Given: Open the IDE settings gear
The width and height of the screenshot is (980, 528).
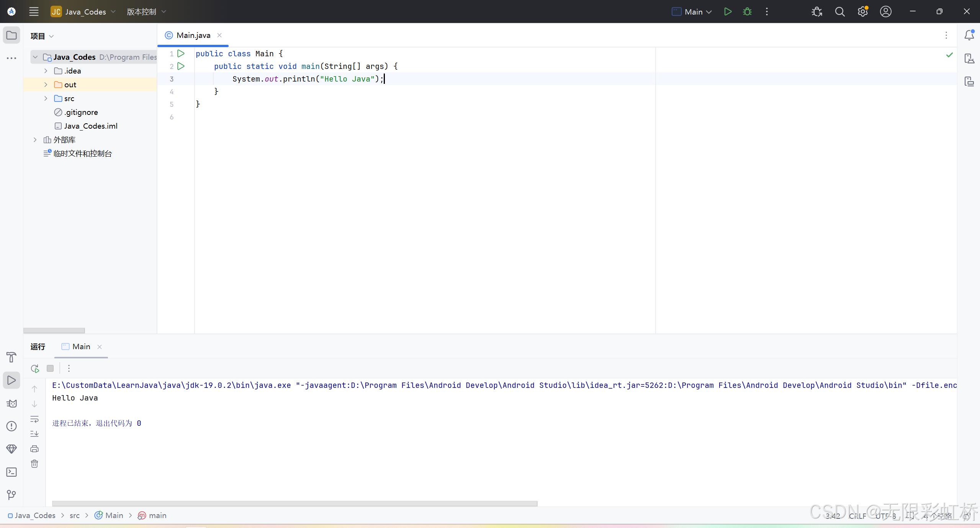Looking at the screenshot, I should click(x=862, y=11).
